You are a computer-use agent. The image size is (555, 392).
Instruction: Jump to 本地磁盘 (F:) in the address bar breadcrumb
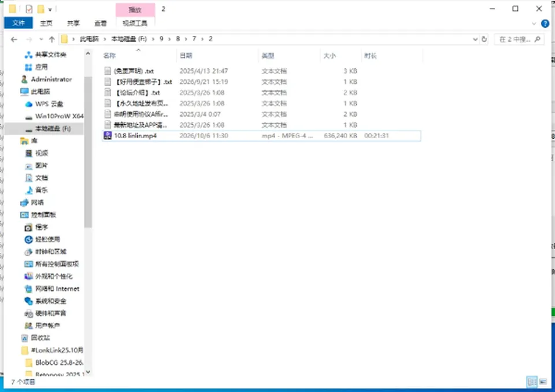tap(129, 39)
